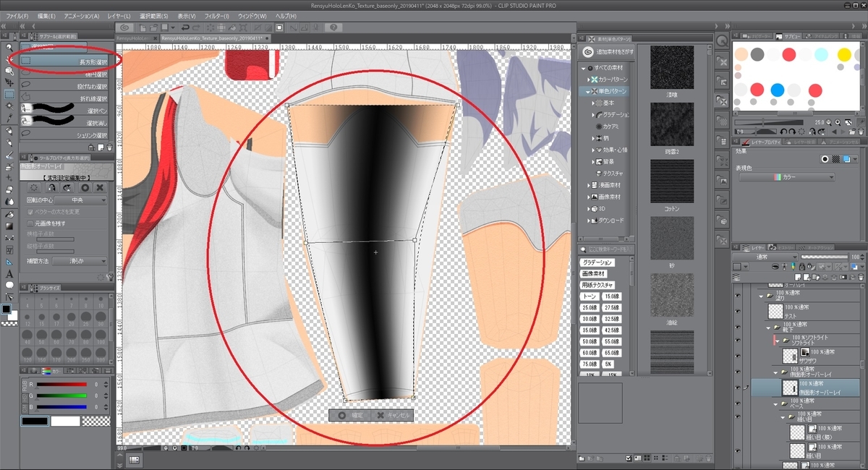Image resolution: width=868 pixels, height=470 pixels.
Task: Confirm the transform with the 確定 button
Action: tap(350, 416)
